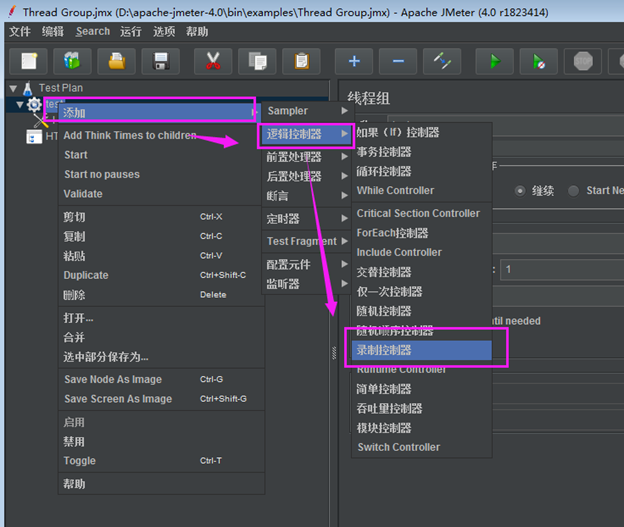The height and width of the screenshot is (527, 624).
Task: Expand the 断言 submenu
Action: click(306, 196)
